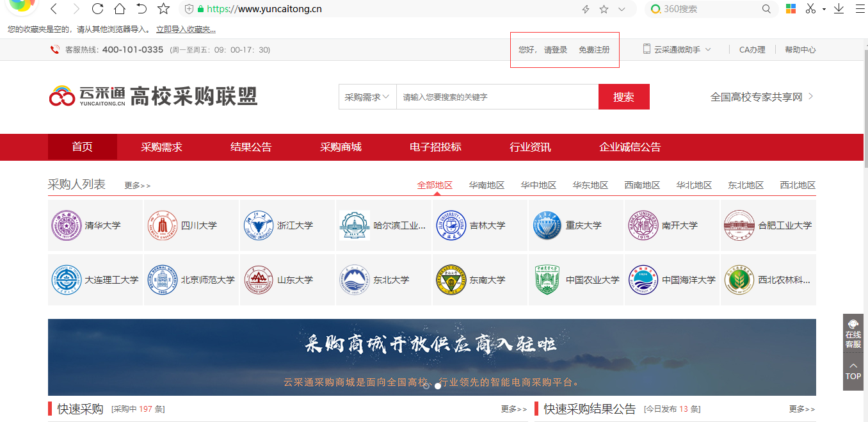Click the scissors screenshot tool icon

pyautogui.click(x=810, y=9)
